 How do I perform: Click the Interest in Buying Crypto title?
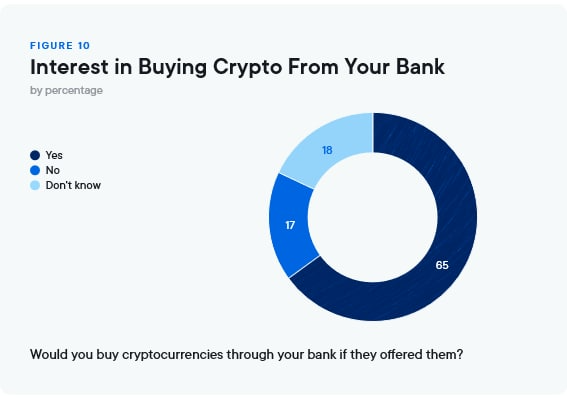(x=237, y=67)
